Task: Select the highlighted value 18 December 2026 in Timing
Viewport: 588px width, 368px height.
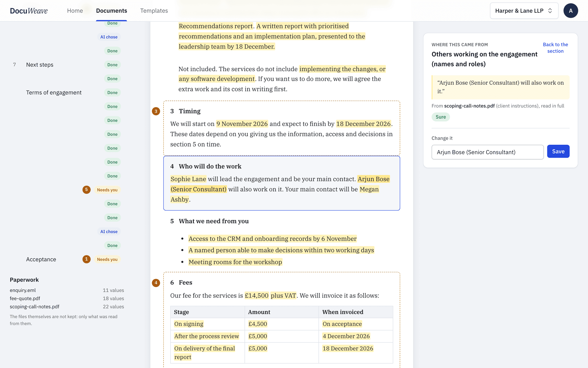Action: [x=363, y=124]
